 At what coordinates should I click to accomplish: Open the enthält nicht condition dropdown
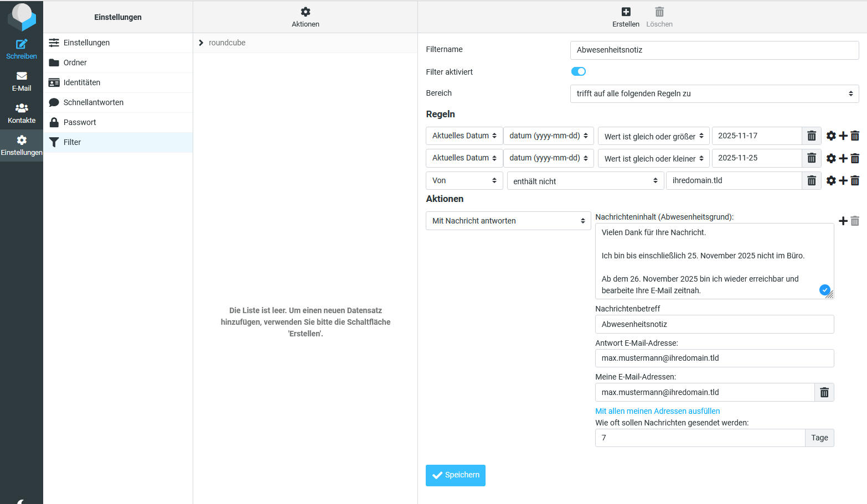pos(585,180)
